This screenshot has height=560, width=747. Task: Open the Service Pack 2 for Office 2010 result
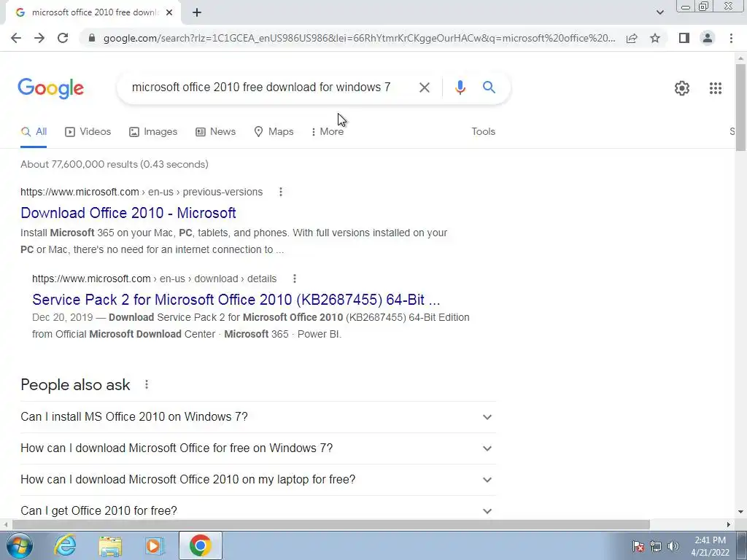pos(236,300)
